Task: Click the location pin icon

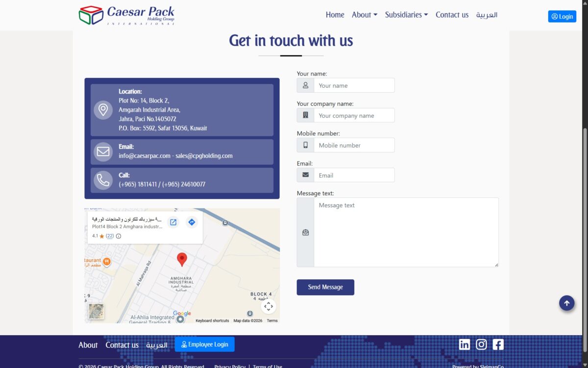Action: tap(103, 110)
